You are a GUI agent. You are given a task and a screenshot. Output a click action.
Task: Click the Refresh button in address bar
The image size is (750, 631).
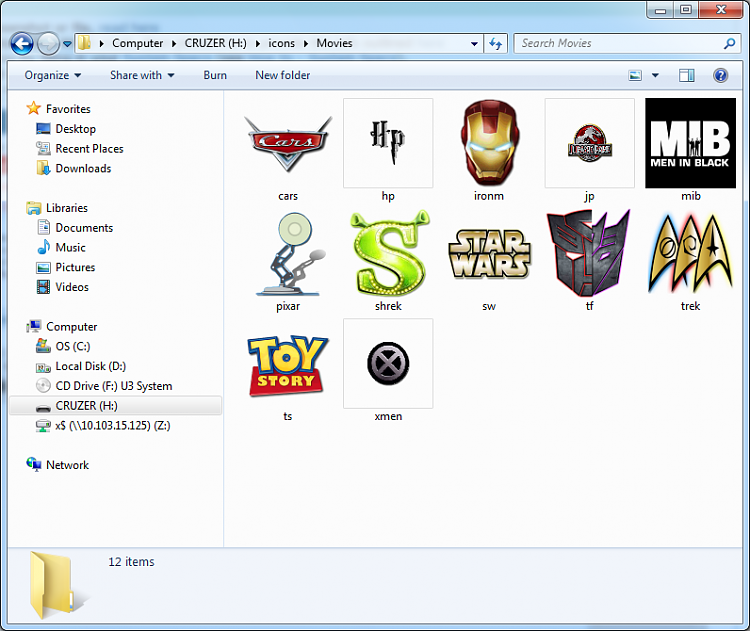point(495,44)
